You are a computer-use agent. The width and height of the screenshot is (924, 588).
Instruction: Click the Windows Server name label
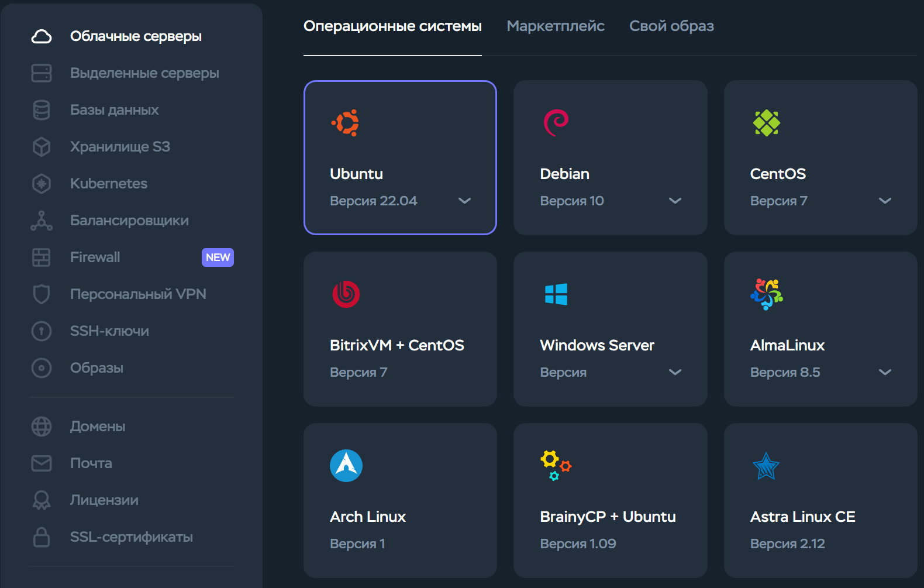click(x=597, y=345)
